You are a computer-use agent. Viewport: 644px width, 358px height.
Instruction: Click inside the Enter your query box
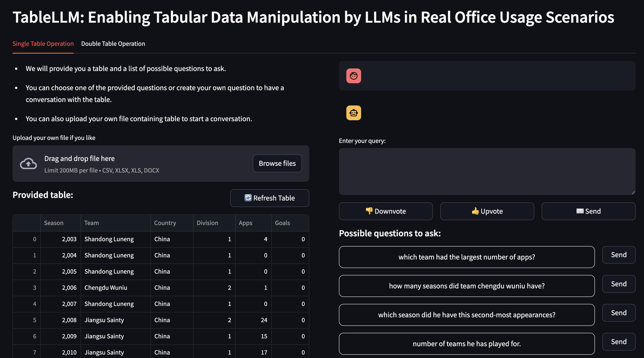tap(487, 171)
